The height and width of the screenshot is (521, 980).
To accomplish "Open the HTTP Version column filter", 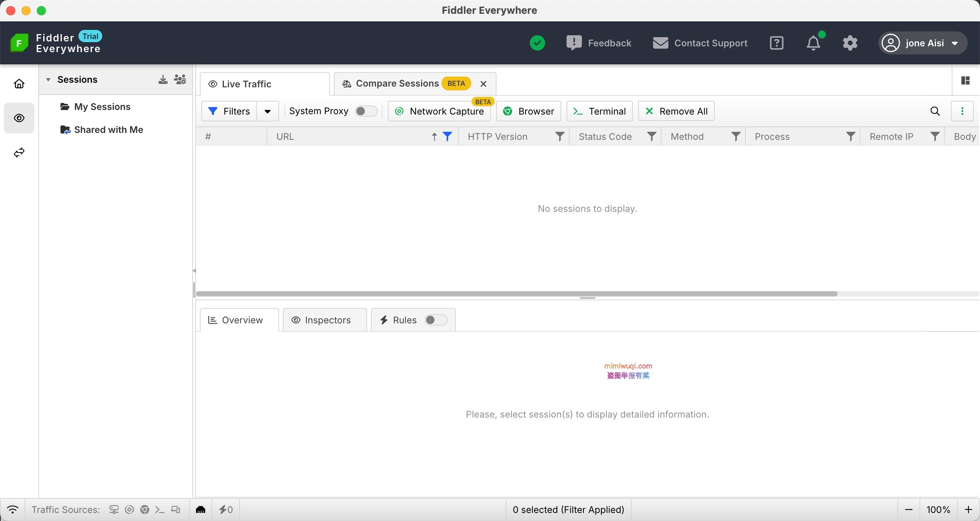I will pos(560,137).
